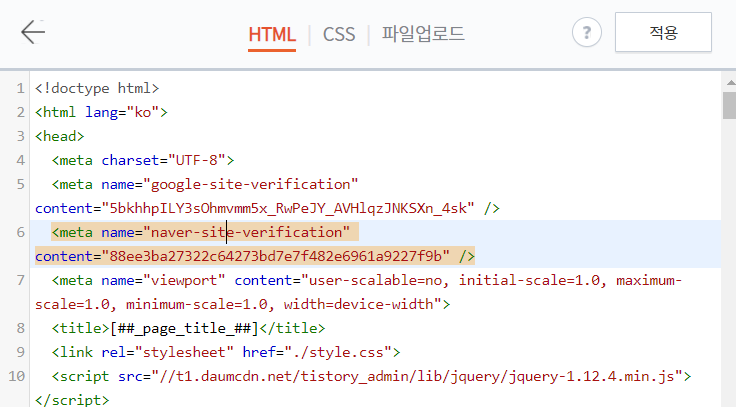The height and width of the screenshot is (407, 736).
Task: Click line number 2 in the gutter
Action: coord(20,112)
